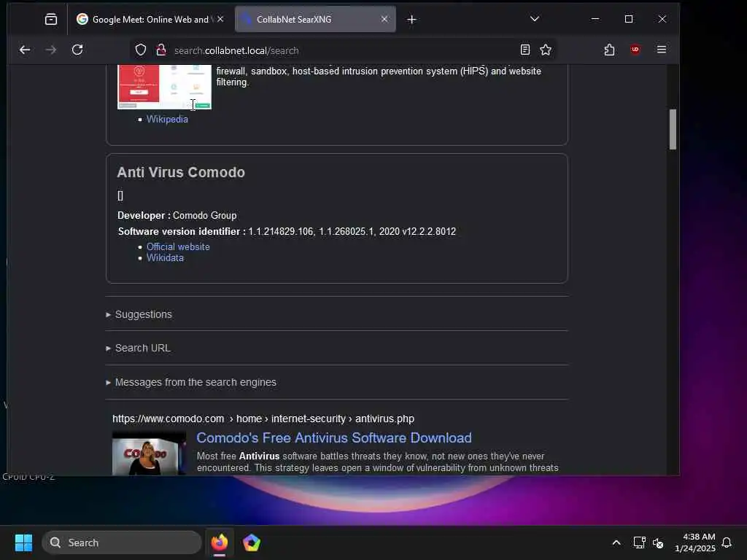The width and height of the screenshot is (747, 560).
Task: Open Comodo's Free Antivirus Software Download
Action: coord(334,437)
